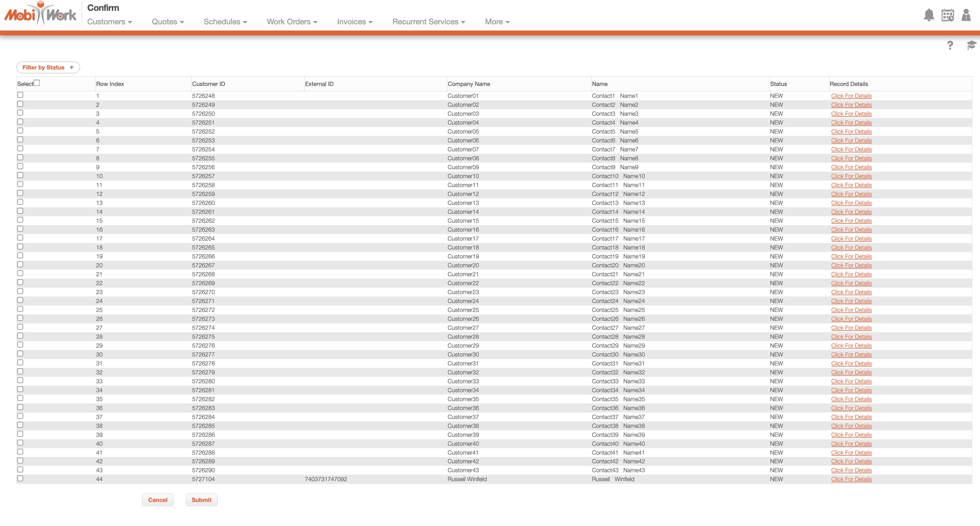Viewport: 980px width, 526px height.
Task: Open the calendar schedule icon
Action: click(x=947, y=15)
